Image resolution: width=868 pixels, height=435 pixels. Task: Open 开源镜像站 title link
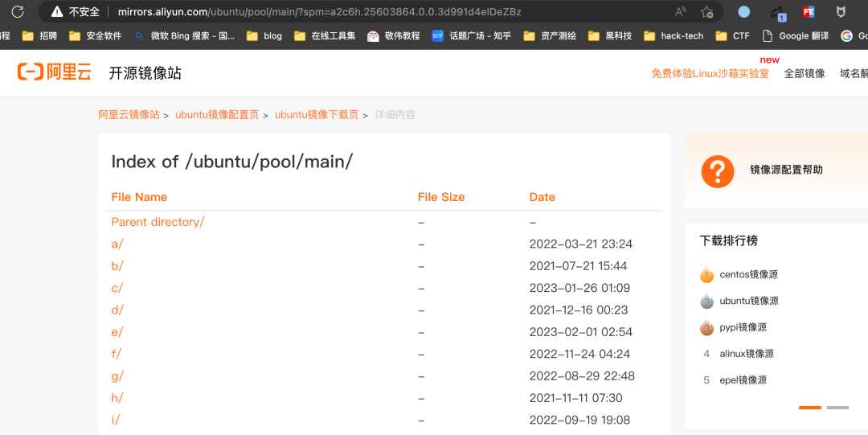145,73
